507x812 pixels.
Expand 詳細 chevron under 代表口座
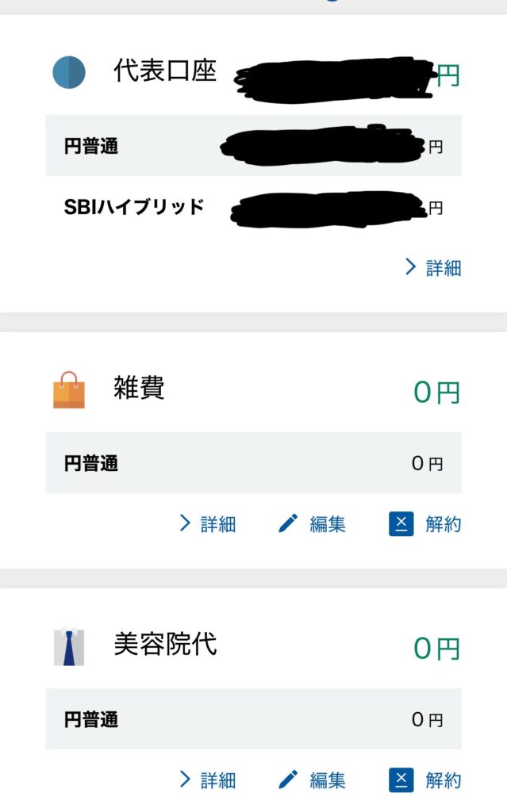pyautogui.click(x=410, y=267)
